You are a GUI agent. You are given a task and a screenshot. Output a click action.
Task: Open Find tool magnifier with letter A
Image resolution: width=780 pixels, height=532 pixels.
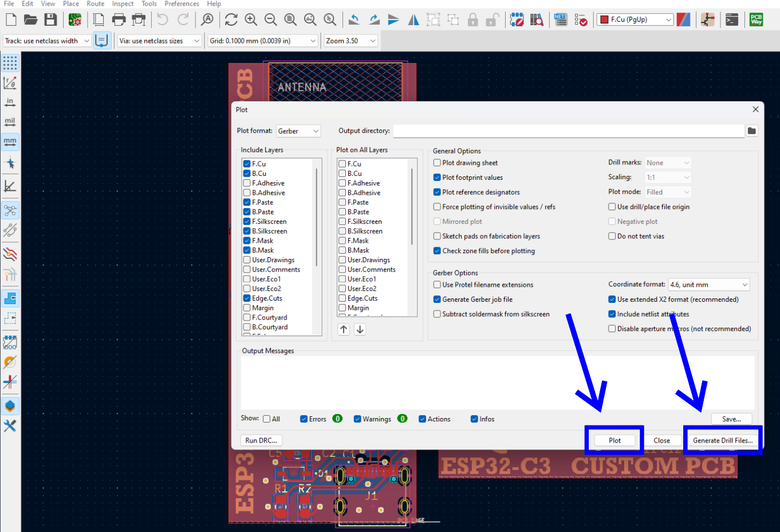(207, 20)
